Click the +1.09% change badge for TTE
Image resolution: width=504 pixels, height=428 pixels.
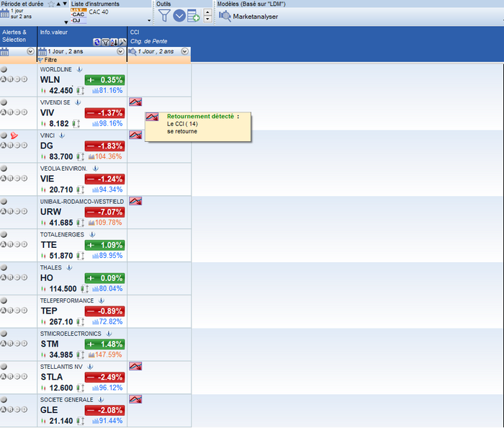(x=105, y=246)
